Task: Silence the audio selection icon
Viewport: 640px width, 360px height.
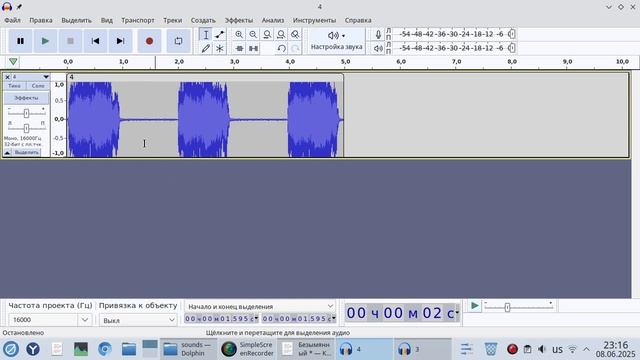Action: pyautogui.click(x=253, y=49)
